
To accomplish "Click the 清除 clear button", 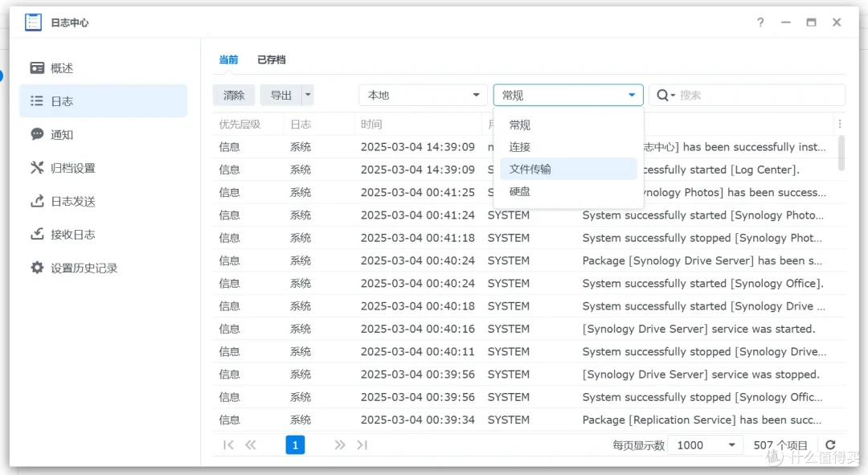I will (x=234, y=95).
